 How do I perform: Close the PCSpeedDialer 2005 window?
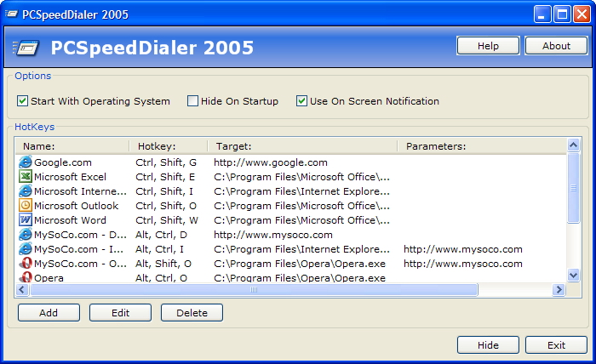582,14
